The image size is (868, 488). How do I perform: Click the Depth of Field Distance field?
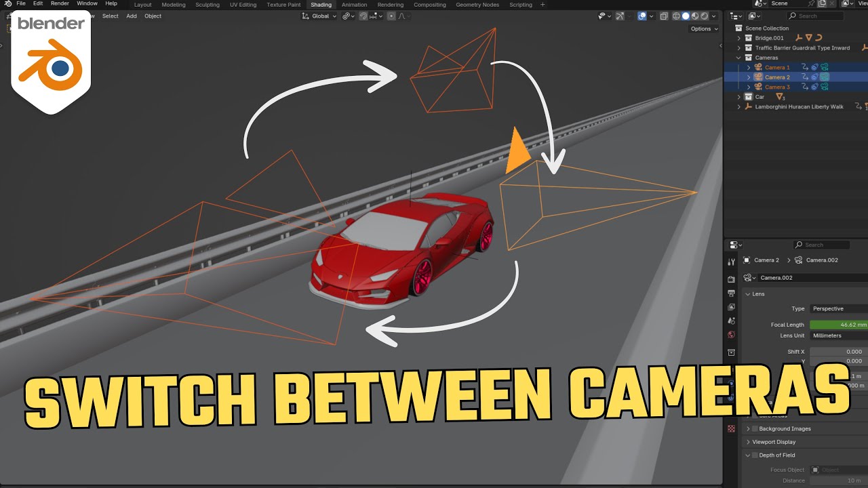pos(839,481)
